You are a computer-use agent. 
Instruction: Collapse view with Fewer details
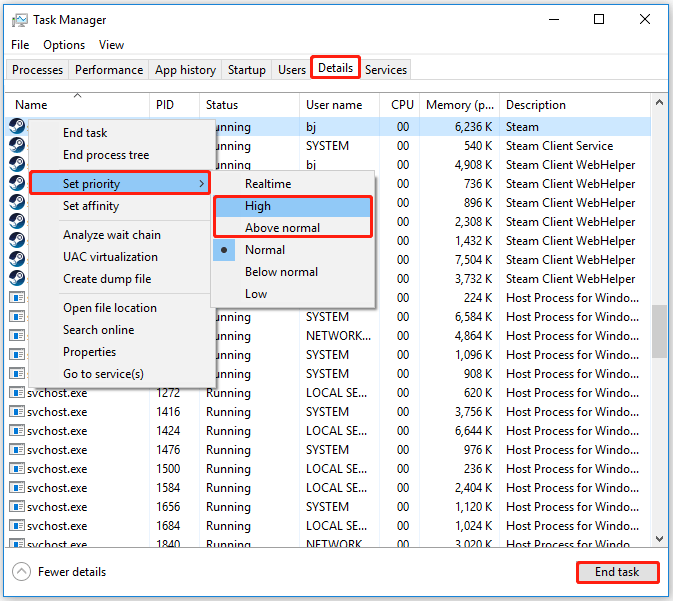pos(72,572)
